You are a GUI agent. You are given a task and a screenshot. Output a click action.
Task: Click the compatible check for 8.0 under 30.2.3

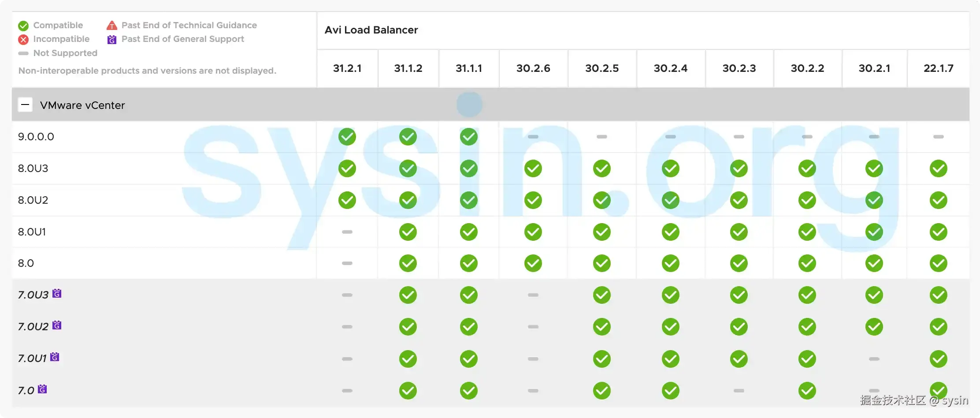pos(739,263)
